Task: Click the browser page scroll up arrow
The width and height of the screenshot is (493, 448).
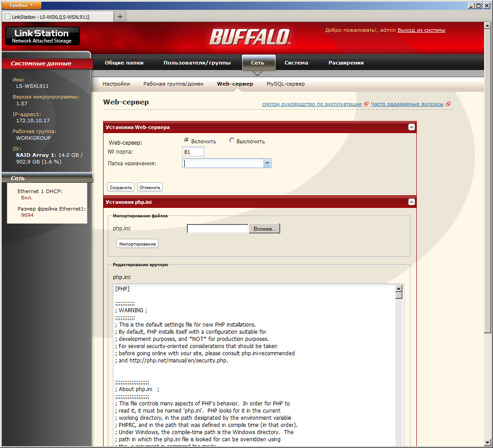Action: [x=487, y=26]
